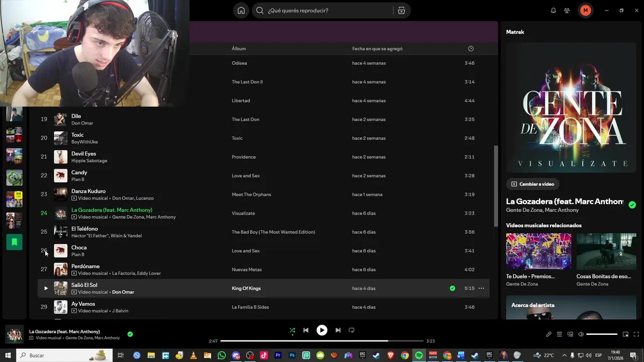644x362 pixels.
Task: Open 'Acerca del artista' card
Action: coord(571,307)
